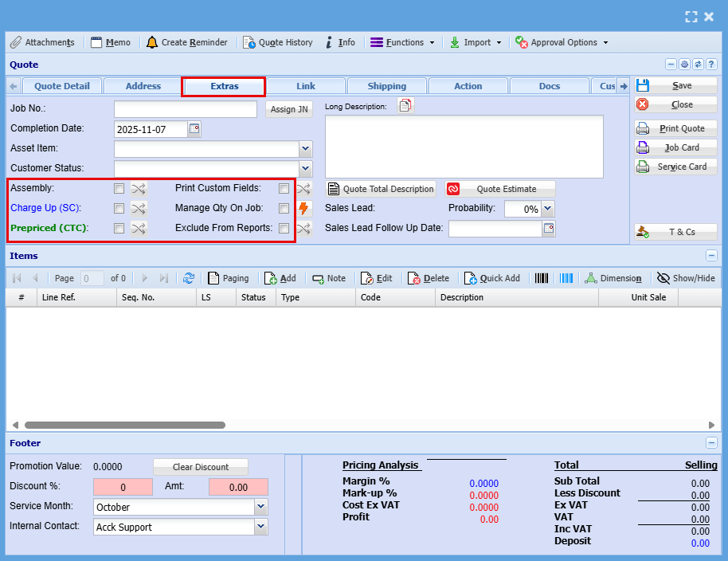Open the Service Month dropdown
728x561 pixels.
click(x=261, y=507)
